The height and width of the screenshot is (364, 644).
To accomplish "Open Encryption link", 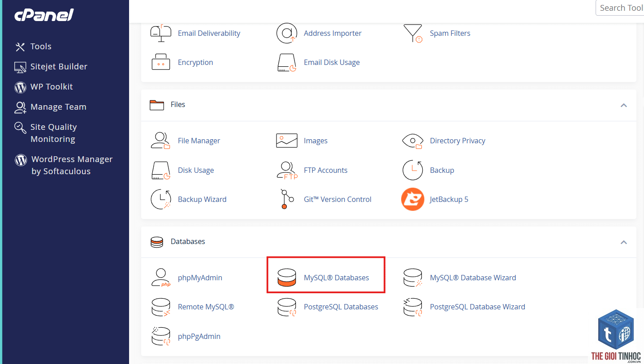I will pos(195,62).
